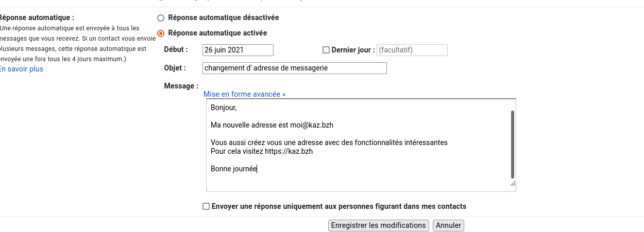Click the moi@kaz.bzh address in message
Viewport: 644px width, 232px height.
[x=315, y=125]
